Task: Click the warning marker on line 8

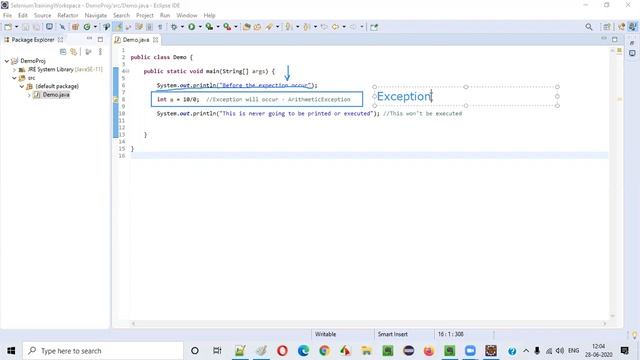Action: pyautogui.click(x=116, y=100)
